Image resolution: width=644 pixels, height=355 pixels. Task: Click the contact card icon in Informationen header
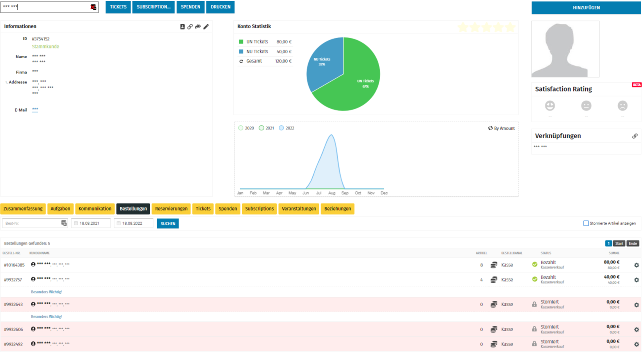pyautogui.click(x=182, y=27)
